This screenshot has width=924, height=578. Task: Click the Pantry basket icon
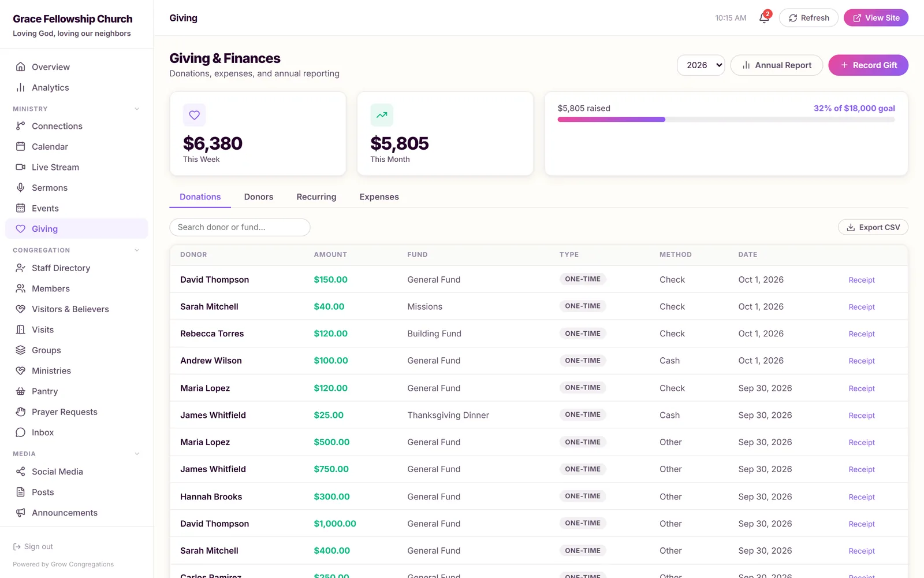pos(21,391)
